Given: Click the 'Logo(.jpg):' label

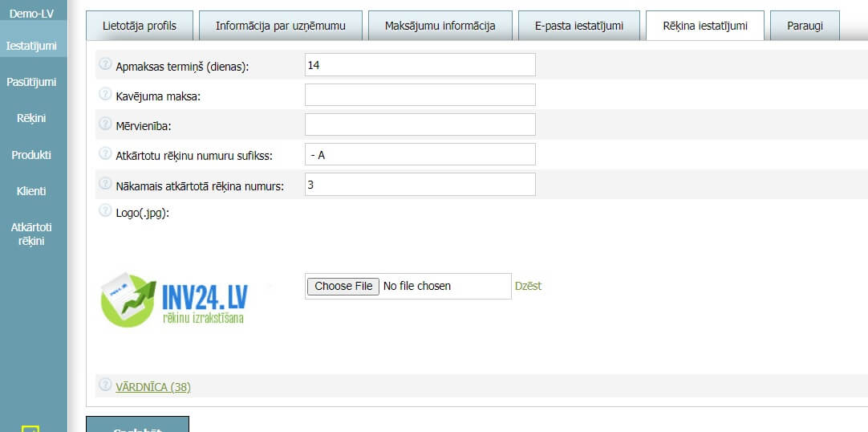Looking at the screenshot, I should point(142,213).
